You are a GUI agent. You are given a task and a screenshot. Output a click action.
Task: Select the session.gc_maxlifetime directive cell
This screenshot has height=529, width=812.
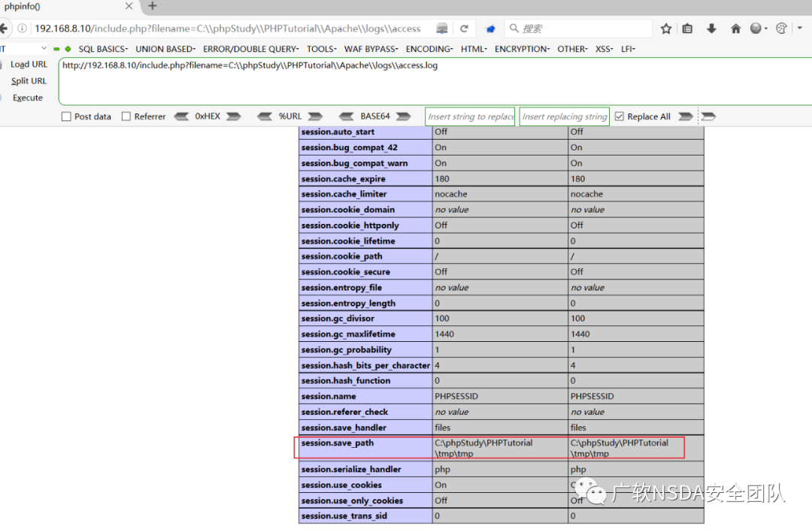point(365,334)
